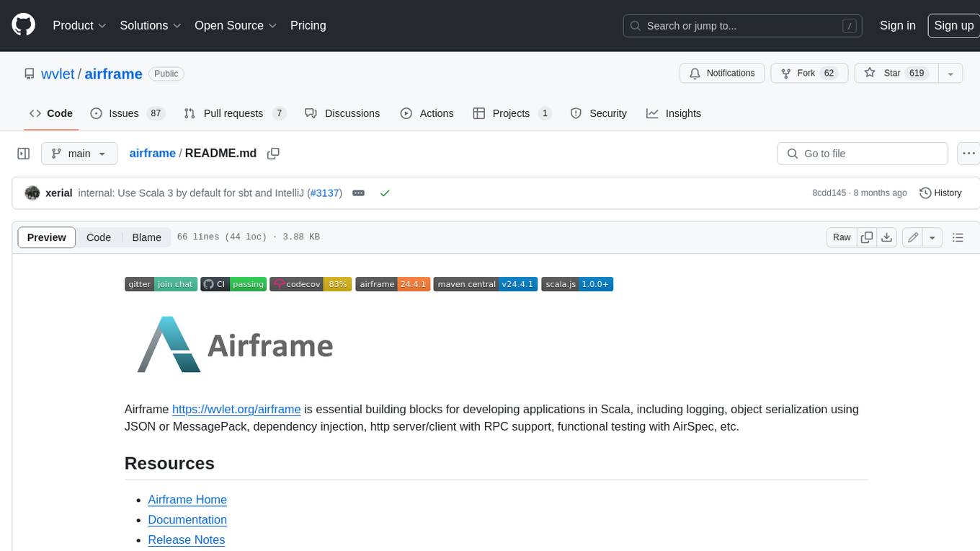Click the airframe breadcrumb link

pos(152,154)
